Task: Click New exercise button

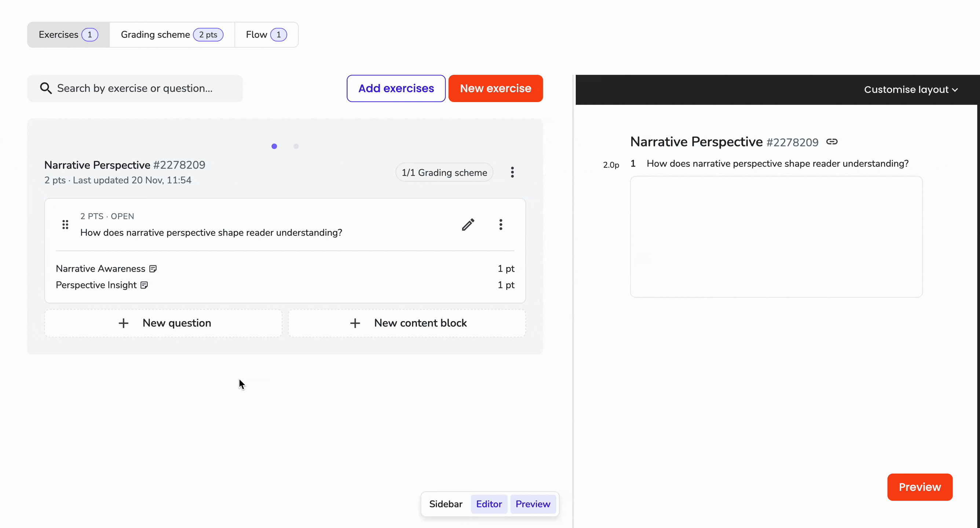Action: (496, 88)
